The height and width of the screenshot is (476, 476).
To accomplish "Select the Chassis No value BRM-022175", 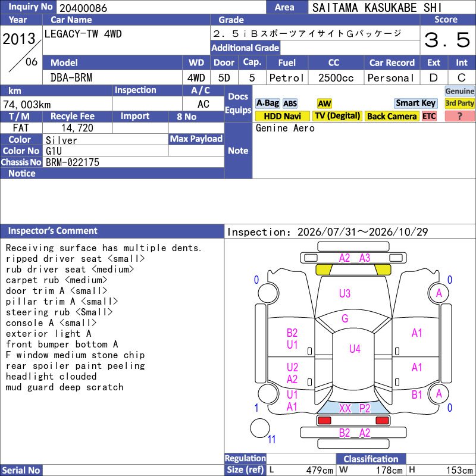I will pos(73,162).
